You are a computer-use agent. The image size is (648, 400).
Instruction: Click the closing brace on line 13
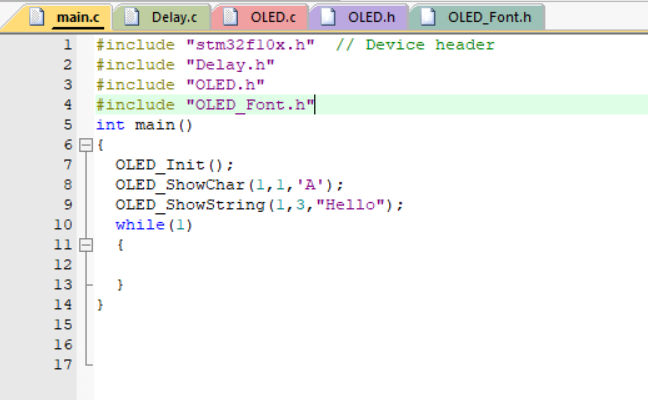(x=120, y=285)
